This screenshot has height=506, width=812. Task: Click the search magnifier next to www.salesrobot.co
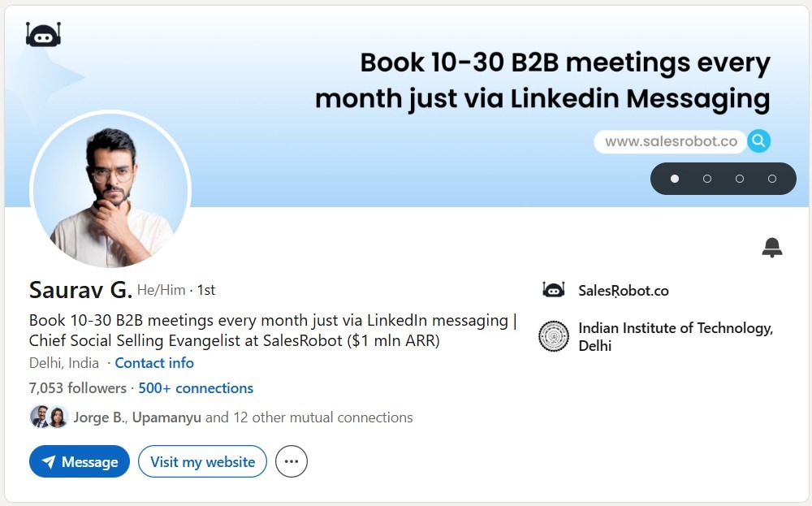(x=758, y=141)
